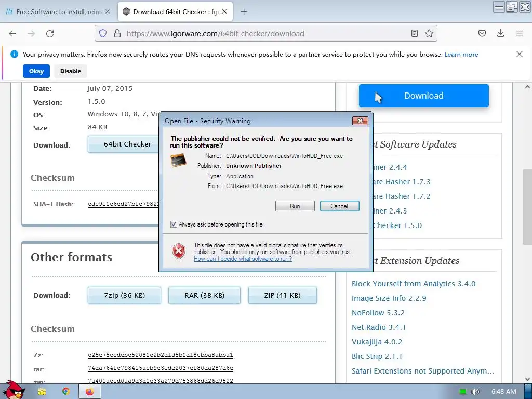Image resolution: width=532 pixels, height=399 pixels.
Task: Click the Unknown Publisher text in dialog
Action: click(254, 166)
